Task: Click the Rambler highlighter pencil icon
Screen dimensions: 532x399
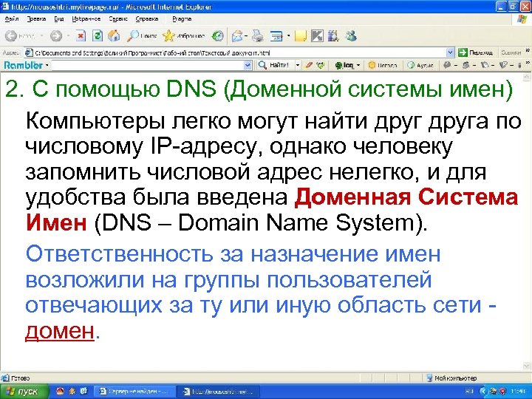Action: [x=308, y=65]
